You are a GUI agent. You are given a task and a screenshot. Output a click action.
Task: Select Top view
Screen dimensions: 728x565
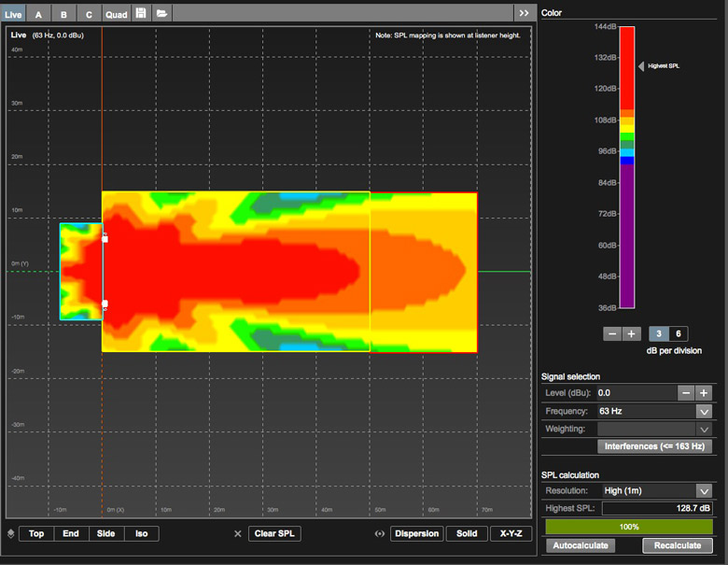[x=36, y=533]
